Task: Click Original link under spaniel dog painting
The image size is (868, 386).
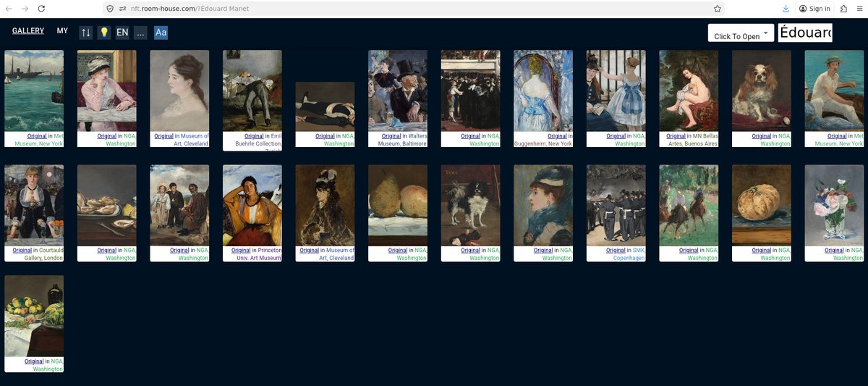Action: point(762,136)
